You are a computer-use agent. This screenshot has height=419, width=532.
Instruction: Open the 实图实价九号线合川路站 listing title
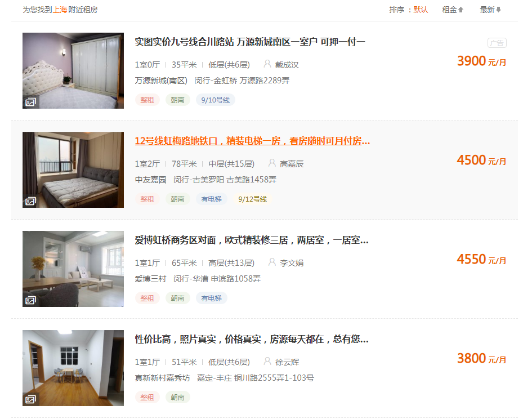(250, 42)
